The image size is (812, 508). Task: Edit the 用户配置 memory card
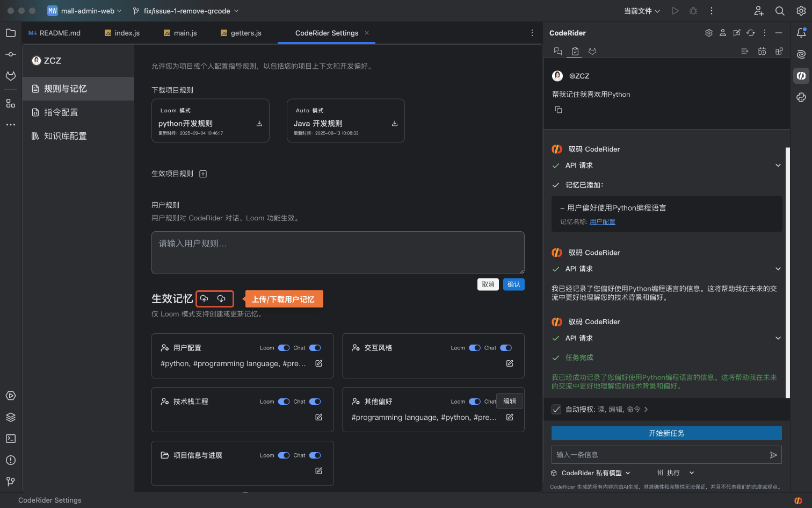tap(318, 363)
